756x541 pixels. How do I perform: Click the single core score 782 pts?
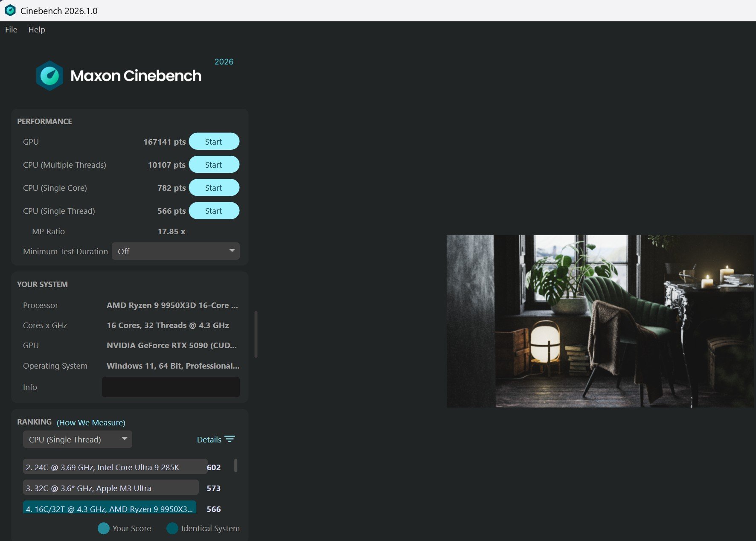pos(172,188)
